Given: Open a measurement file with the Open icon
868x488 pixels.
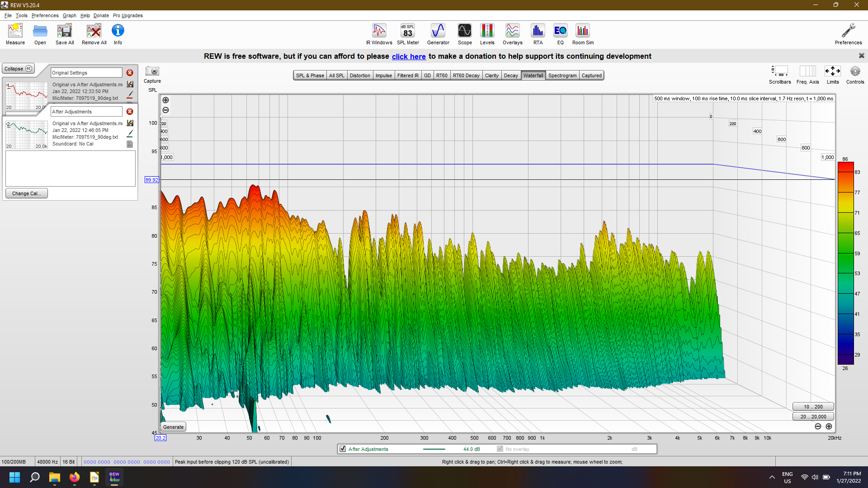Looking at the screenshot, I should coord(40,34).
